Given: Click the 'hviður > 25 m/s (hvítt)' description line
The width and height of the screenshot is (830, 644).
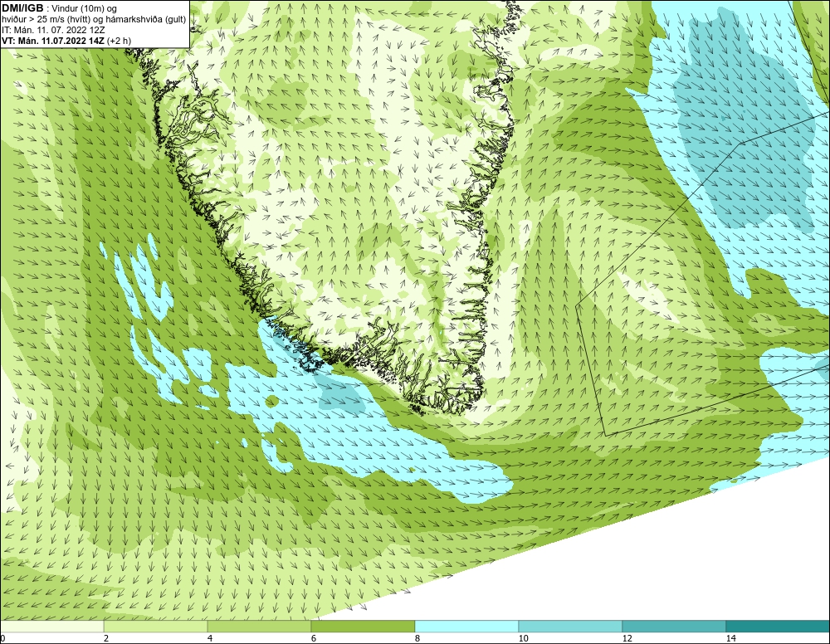Looking at the screenshot, I should point(94,20).
